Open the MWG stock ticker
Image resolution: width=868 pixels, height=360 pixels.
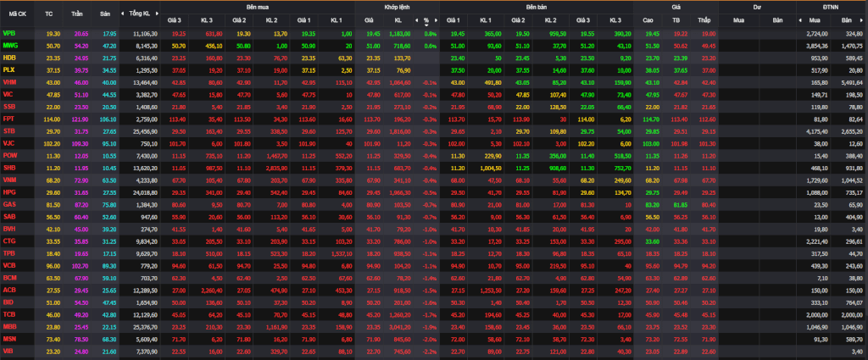click(x=10, y=46)
